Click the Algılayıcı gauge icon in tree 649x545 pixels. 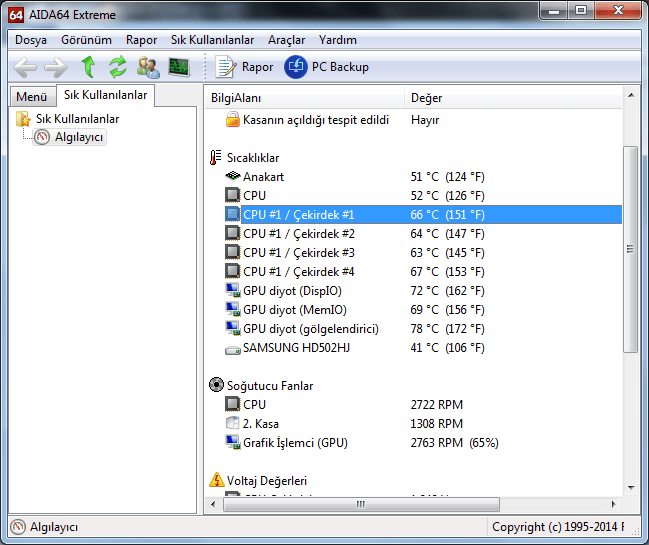41,137
